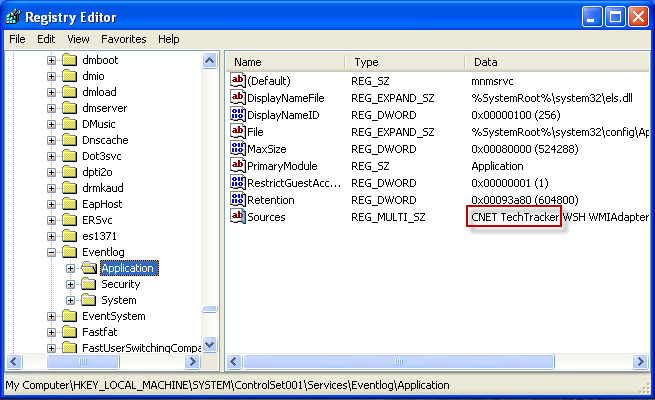Open the Edit menu
Image resolution: width=655 pixels, height=400 pixels.
coord(46,39)
